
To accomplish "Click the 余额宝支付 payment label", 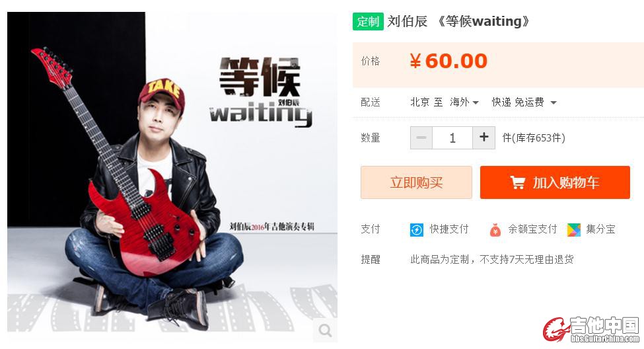I will (532, 229).
